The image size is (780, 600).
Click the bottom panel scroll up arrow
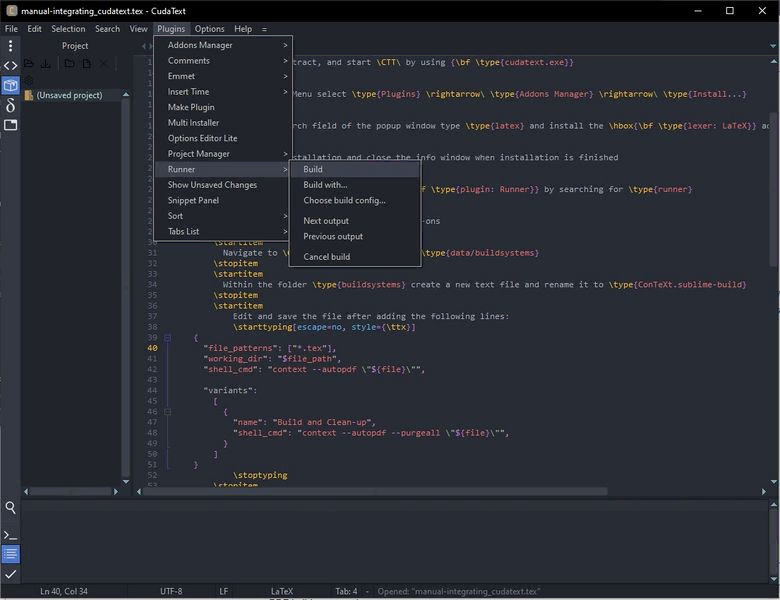point(774,504)
